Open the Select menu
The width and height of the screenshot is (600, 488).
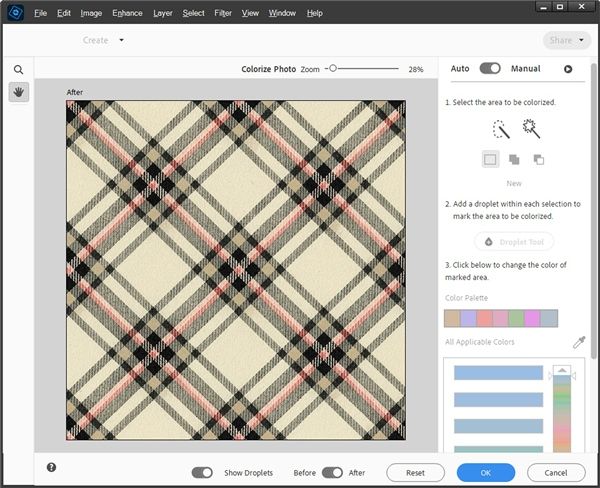coord(193,13)
